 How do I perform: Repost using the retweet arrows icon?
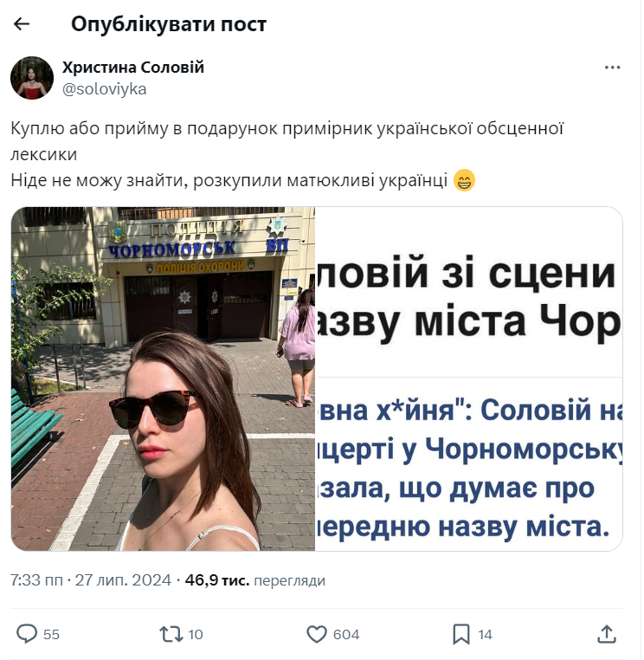[x=171, y=634]
